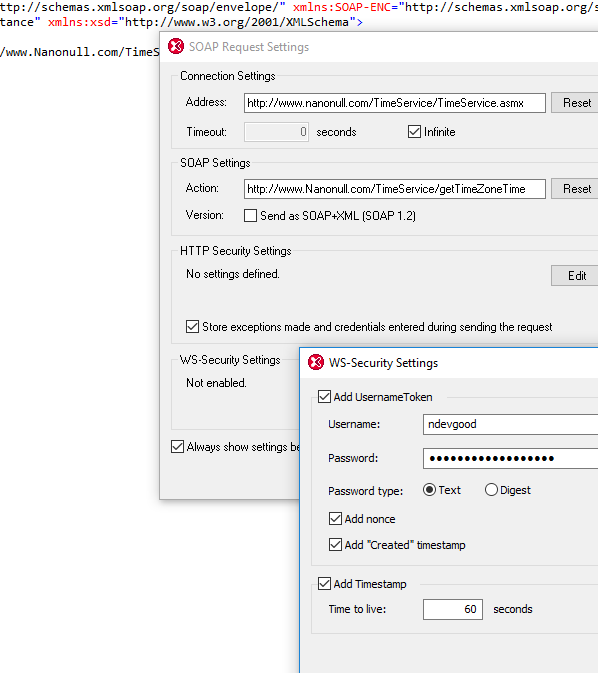Screen dimensions: 598x673
Task: Enable Send as SOAP+XML (SOAP 1.2)
Action: pos(250,215)
